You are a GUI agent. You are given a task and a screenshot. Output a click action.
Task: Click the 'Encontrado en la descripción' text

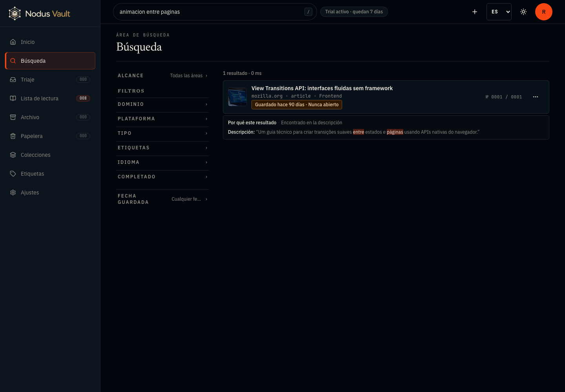click(312, 123)
